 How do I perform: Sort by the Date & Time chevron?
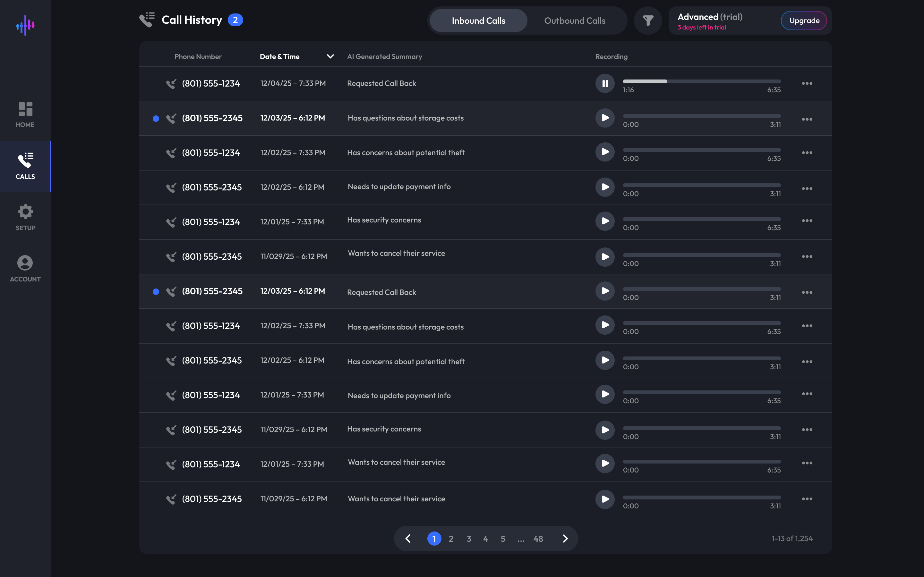(330, 56)
